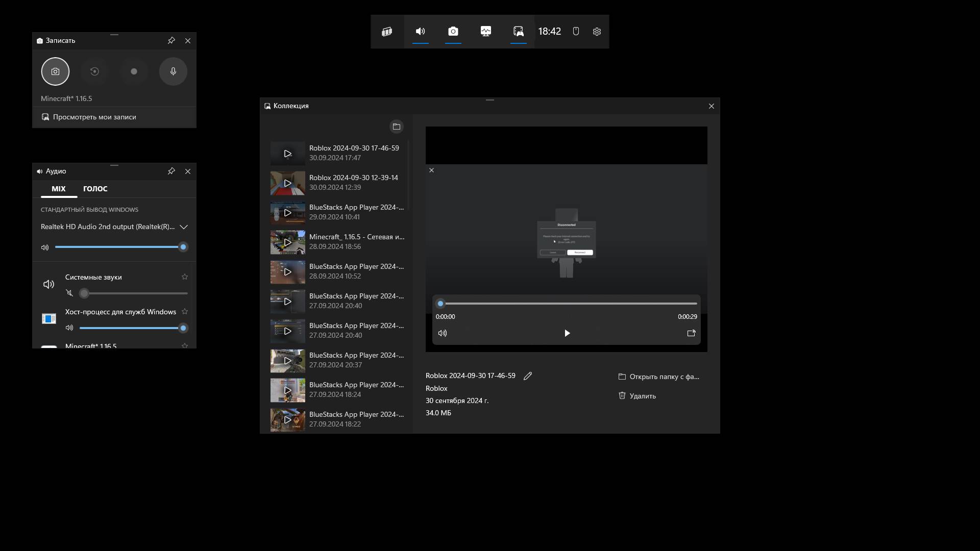
Task: Select the BlueStacks recording from 27.09.2024 20:37
Action: pos(338,360)
